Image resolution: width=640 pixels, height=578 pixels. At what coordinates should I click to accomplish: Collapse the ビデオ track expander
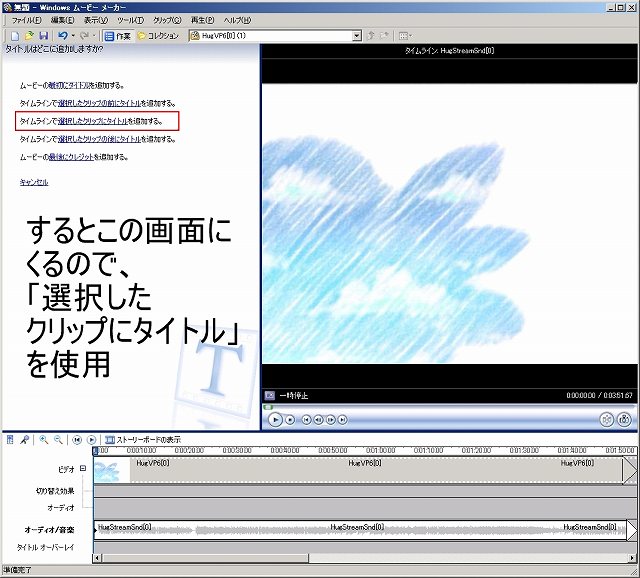(x=83, y=468)
